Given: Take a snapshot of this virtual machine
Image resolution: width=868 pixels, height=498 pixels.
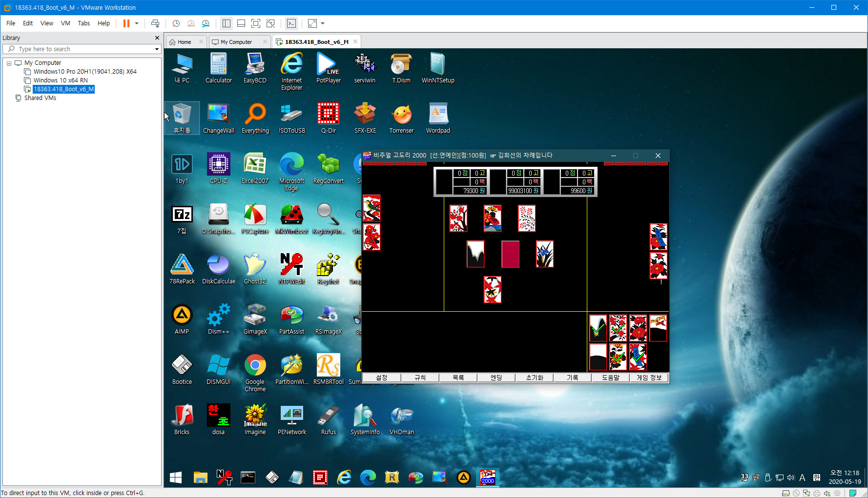Looking at the screenshot, I should tap(176, 23).
